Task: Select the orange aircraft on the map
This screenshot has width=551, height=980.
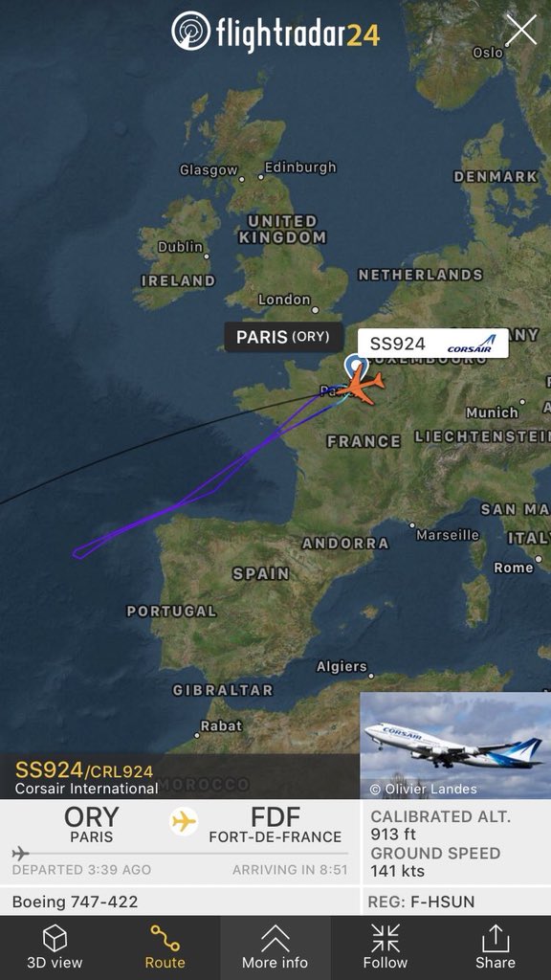Action: [x=360, y=387]
